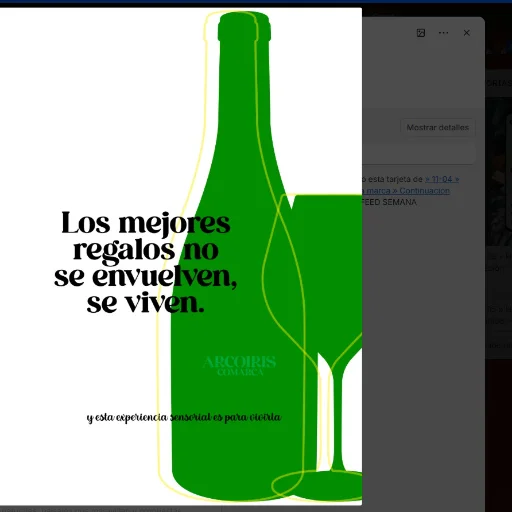512x512 pixels.
Task: Open the card cover image icon
Action: 421,33
